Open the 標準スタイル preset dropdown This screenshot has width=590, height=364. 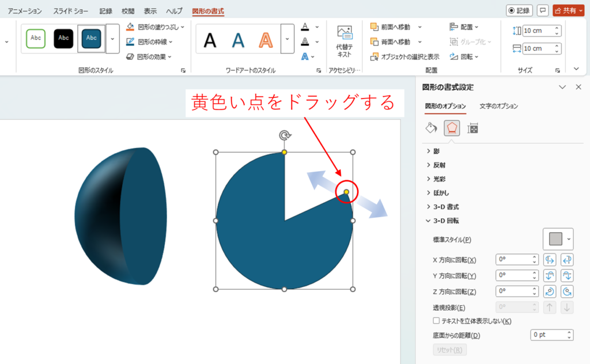pos(558,238)
